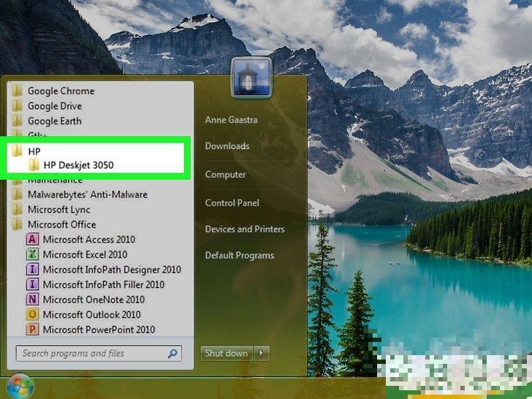532x399 pixels.
Task: Open Devices and Printers
Action: coord(244,229)
